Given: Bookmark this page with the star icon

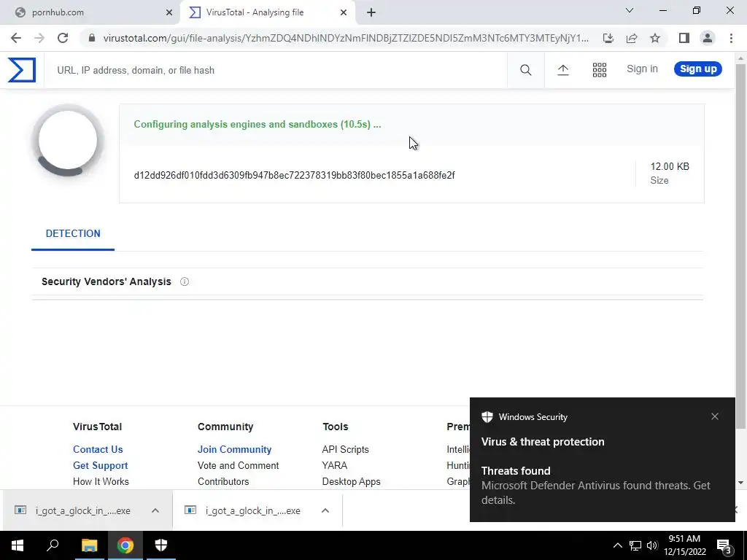Looking at the screenshot, I should tap(655, 38).
